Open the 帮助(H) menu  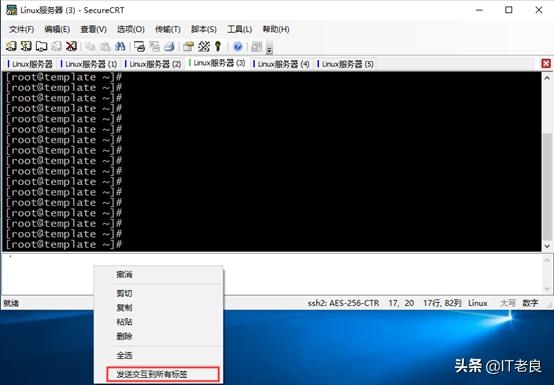tap(276, 29)
